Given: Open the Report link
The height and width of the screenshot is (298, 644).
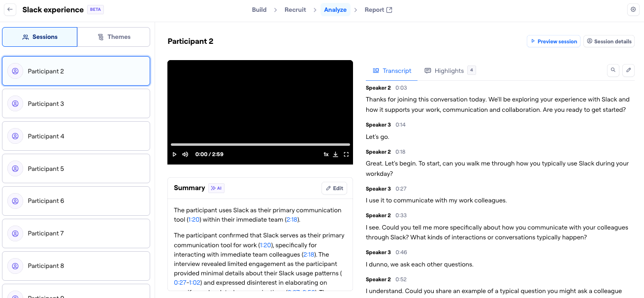Looking at the screenshot, I should click(378, 10).
